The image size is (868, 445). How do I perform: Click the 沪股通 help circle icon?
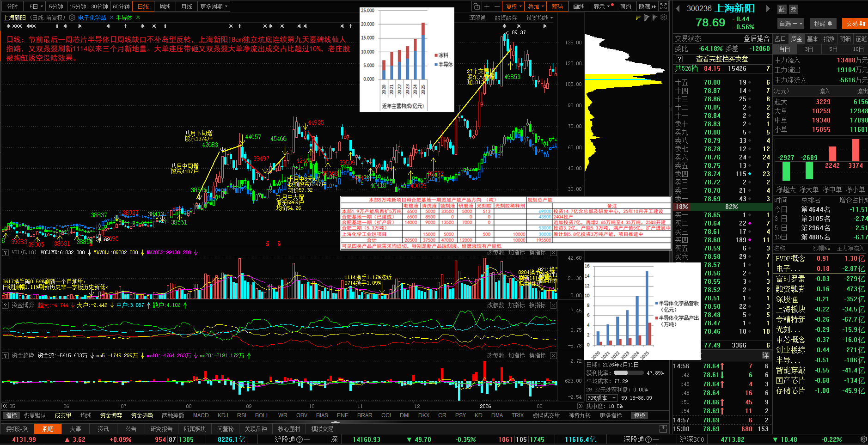point(300,439)
